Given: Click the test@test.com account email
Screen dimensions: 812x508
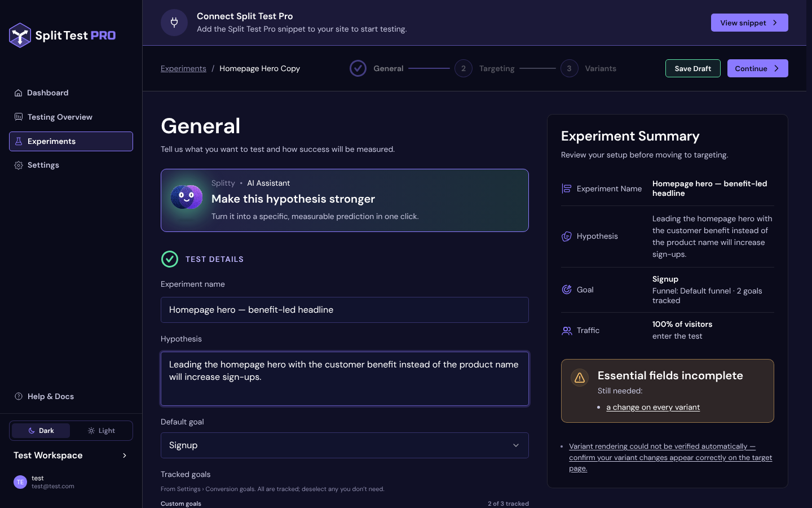Looking at the screenshot, I should pyautogui.click(x=53, y=487).
